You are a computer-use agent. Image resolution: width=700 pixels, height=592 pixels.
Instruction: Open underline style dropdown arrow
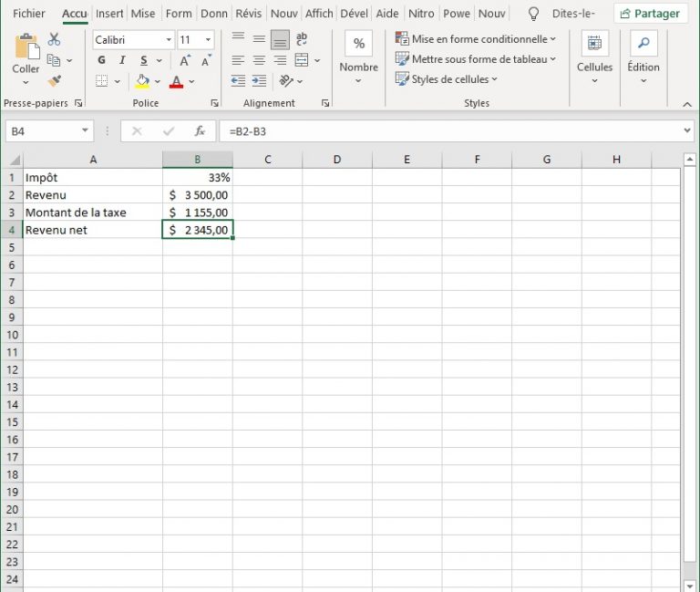pyautogui.click(x=159, y=60)
